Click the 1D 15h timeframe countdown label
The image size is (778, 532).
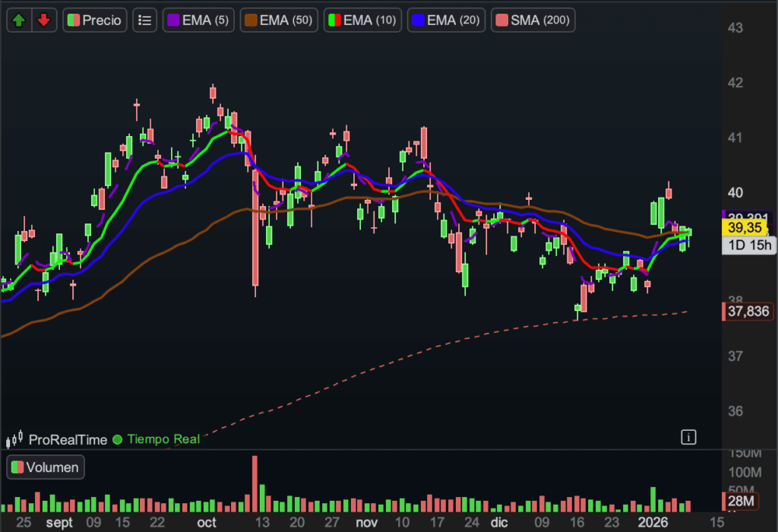(x=749, y=245)
